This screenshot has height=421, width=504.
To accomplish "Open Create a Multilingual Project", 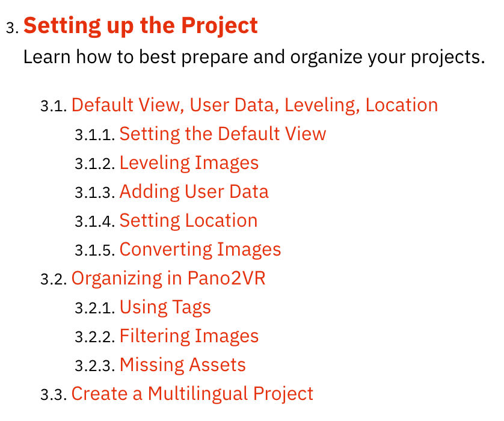I will click(x=192, y=394).
